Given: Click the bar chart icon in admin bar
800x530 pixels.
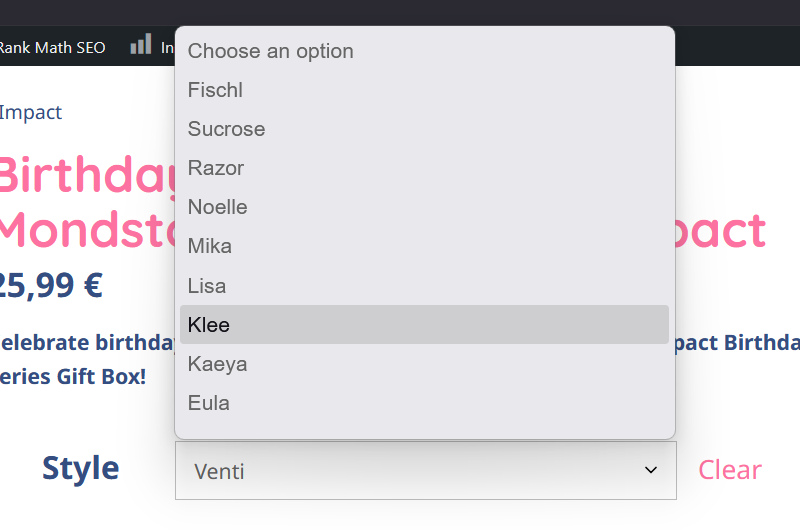Looking at the screenshot, I should (x=141, y=44).
